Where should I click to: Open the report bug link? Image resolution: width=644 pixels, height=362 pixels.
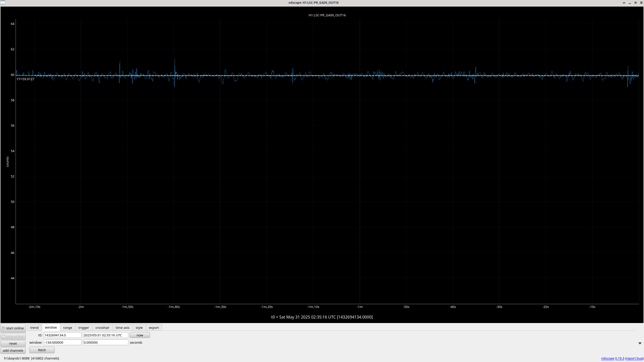(x=634, y=358)
